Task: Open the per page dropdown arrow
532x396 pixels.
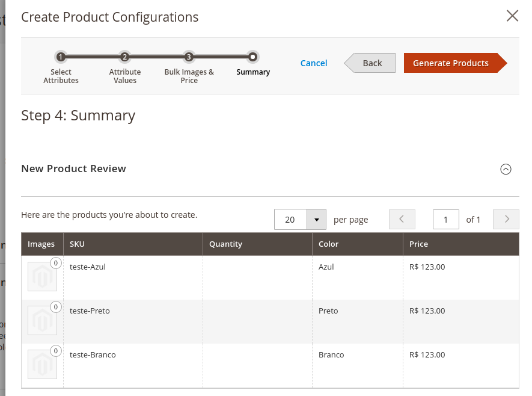Action: tap(316, 220)
